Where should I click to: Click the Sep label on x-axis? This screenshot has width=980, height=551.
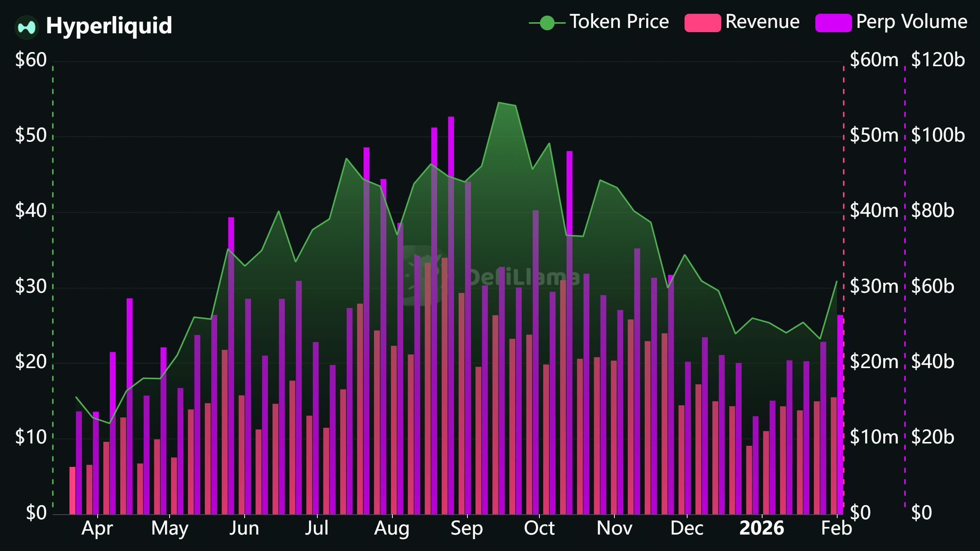(467, 528)
